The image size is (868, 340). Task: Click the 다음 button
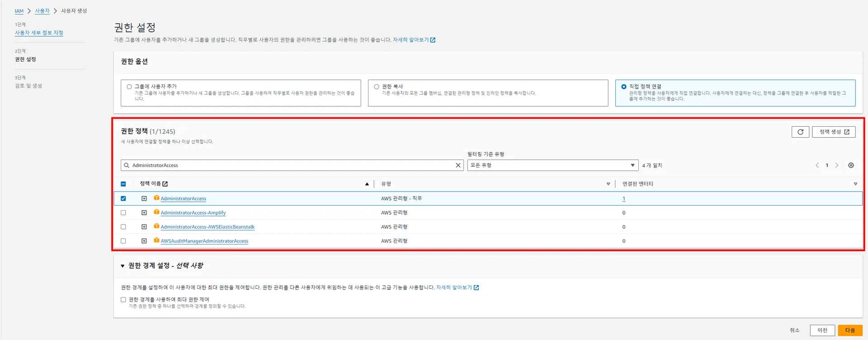click(x=850, y=330)
